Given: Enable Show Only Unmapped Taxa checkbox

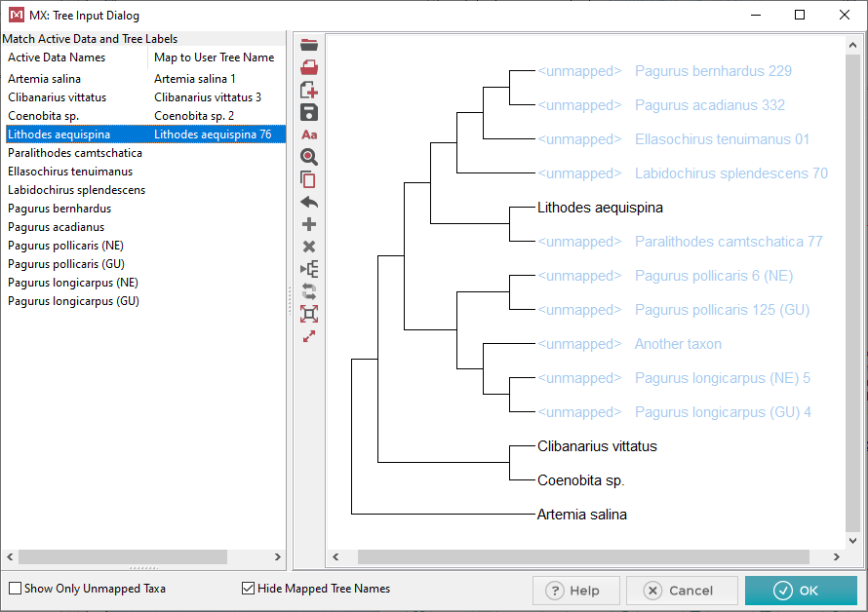Looking at the screenshot, I should pyautogui.click(x=16, y=589).
